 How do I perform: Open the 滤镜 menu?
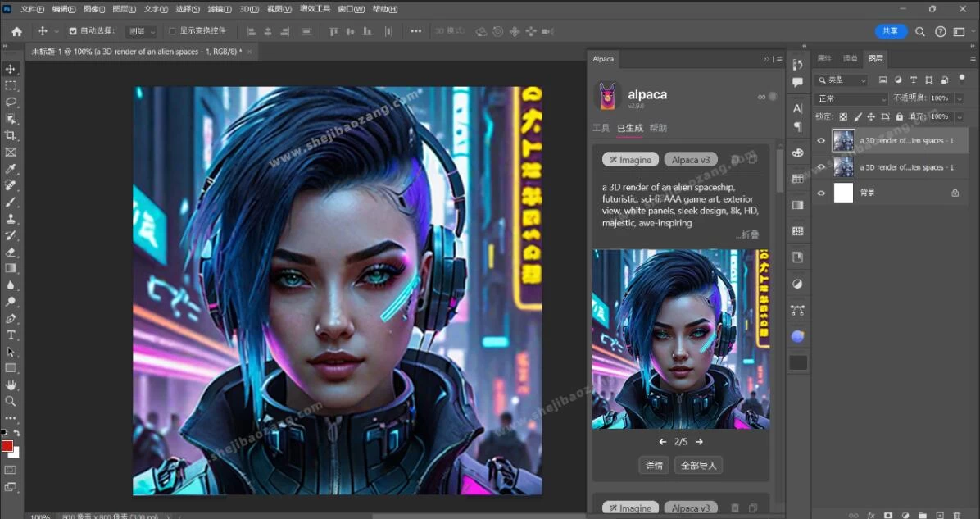pyautogui.click(x=219, y=9)
